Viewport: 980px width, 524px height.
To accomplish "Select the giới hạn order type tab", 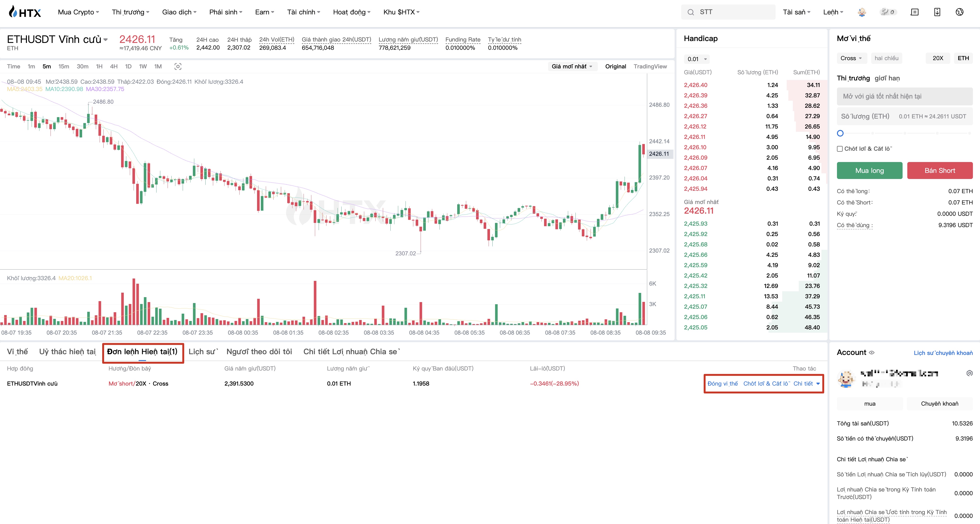I will point(887,78).
